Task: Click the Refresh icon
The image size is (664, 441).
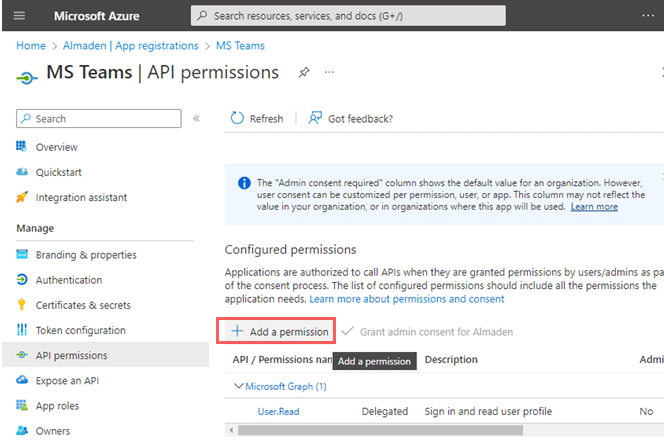Action: coord(237,118)
